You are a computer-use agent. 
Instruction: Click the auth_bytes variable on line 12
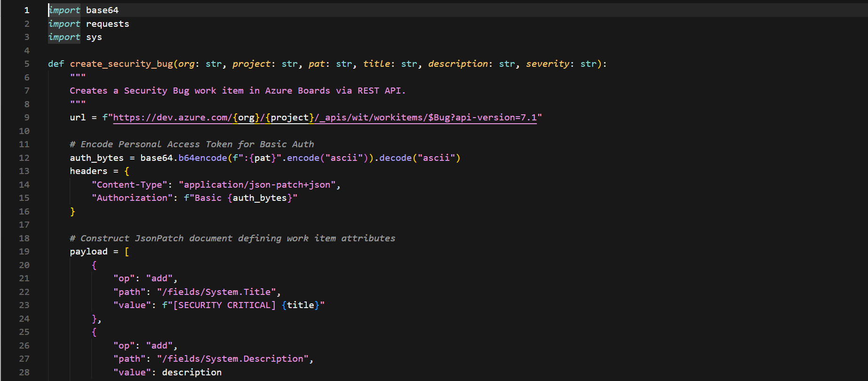(x=96, y=158)
